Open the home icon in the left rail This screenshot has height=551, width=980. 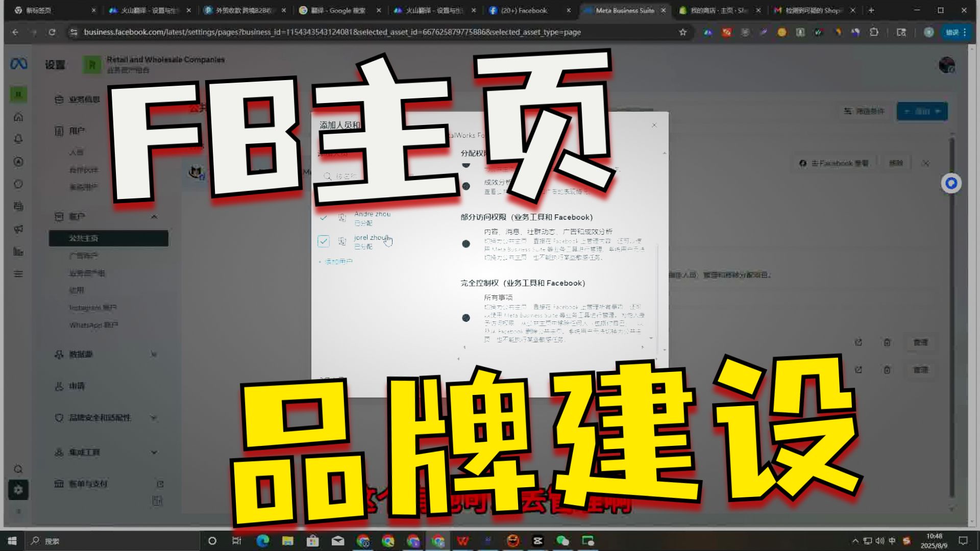coord(18,117)
